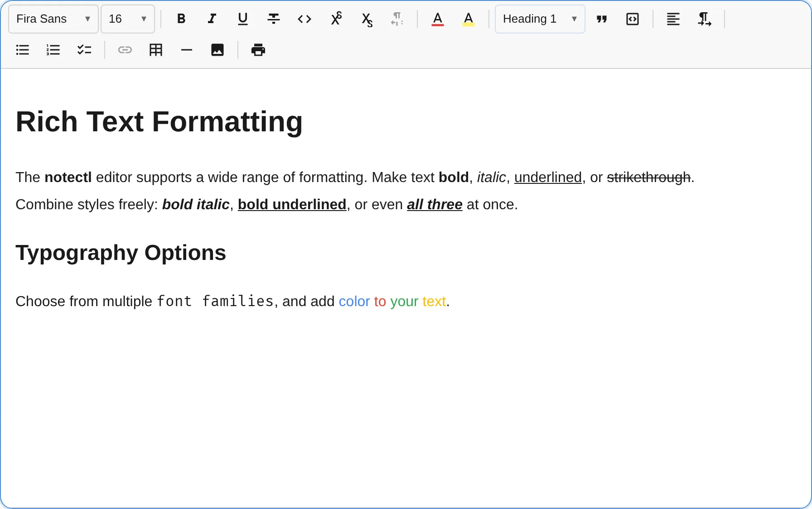
Task: Apply strikethrough formatting
Action: (274, 19)
